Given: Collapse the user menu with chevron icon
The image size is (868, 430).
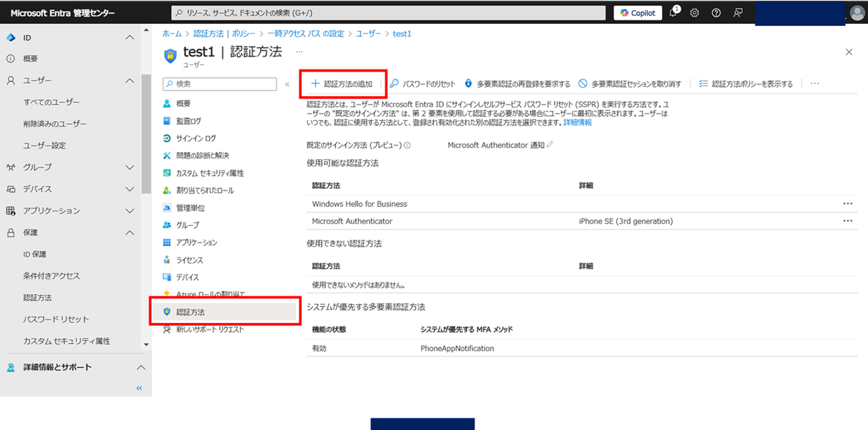Looking at the screenshot, I should pos(286,84).
